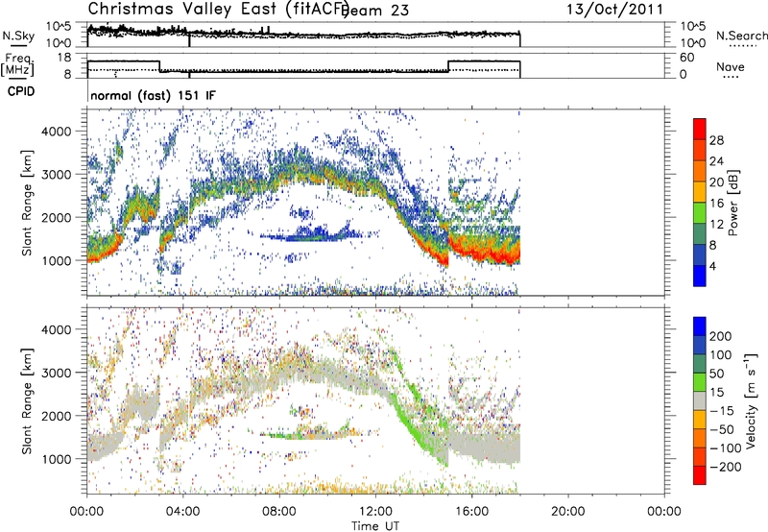Click the '16:00' time axis label
This screenshot has height=532, width=768.
tap(471, 512)
